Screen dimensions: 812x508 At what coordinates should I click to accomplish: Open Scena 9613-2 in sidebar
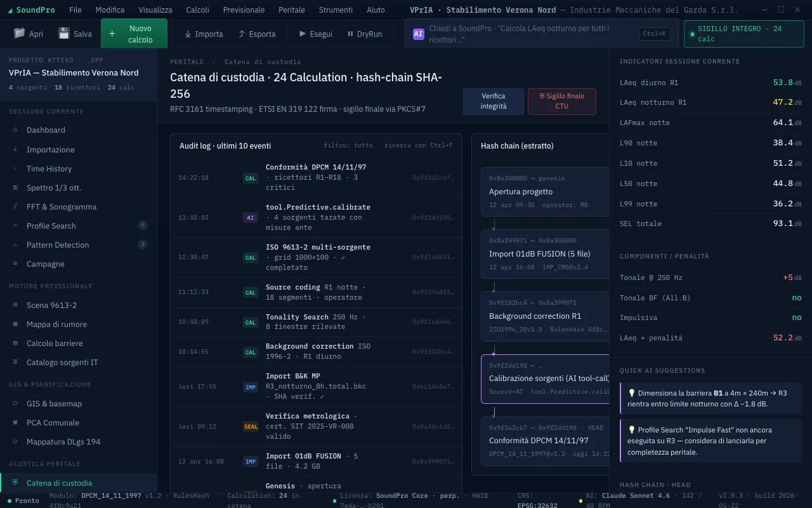pyautogui.click(x=79, y=305)
